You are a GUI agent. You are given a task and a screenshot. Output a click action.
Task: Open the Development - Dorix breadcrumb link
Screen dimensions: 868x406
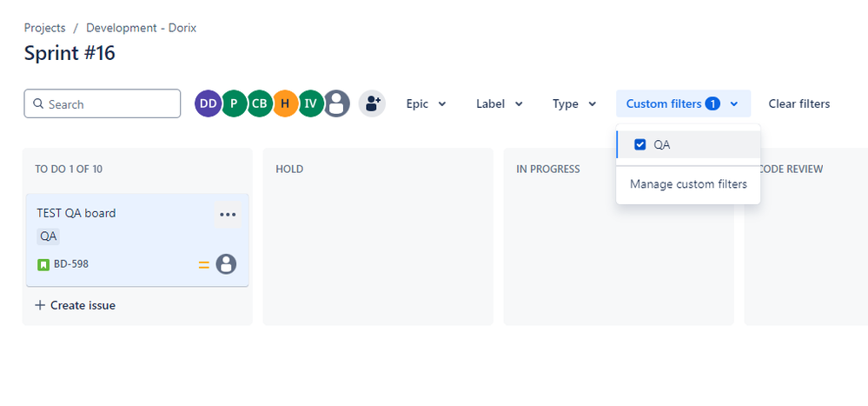click(141, 28)
